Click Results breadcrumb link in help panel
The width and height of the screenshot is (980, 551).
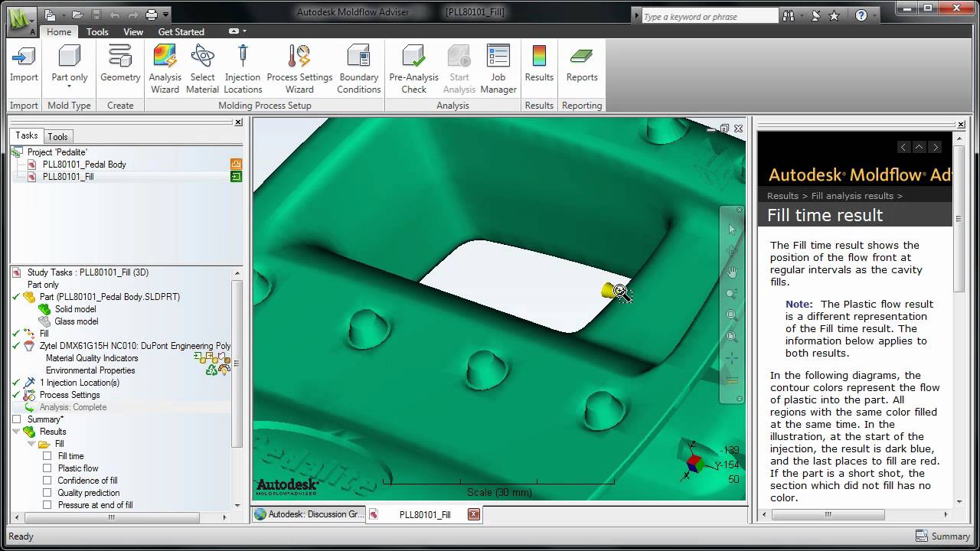click(782, 196)
